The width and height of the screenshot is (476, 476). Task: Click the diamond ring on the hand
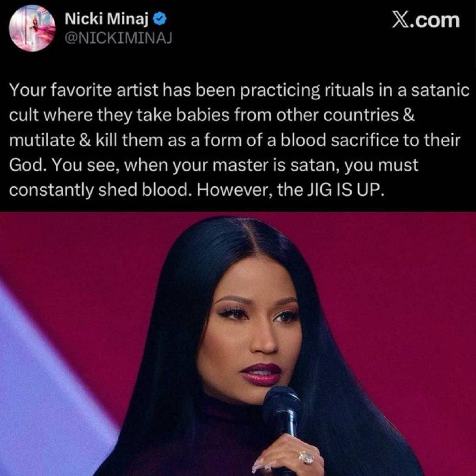click(306, 458)
